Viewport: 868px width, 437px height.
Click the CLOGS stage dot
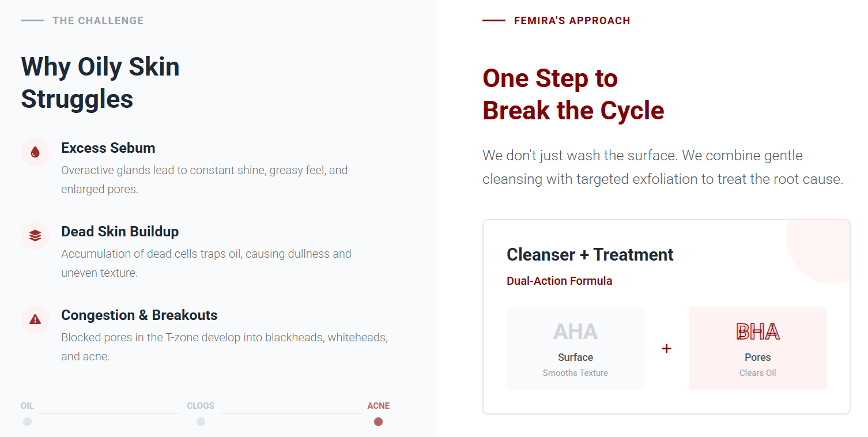(201, 422)
